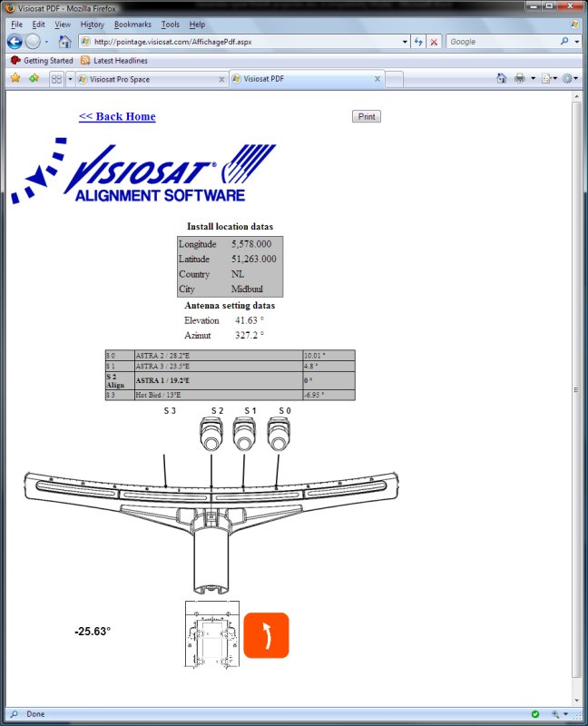
Task: Open the Tools gear menu icon
Action: click(567, 78)
